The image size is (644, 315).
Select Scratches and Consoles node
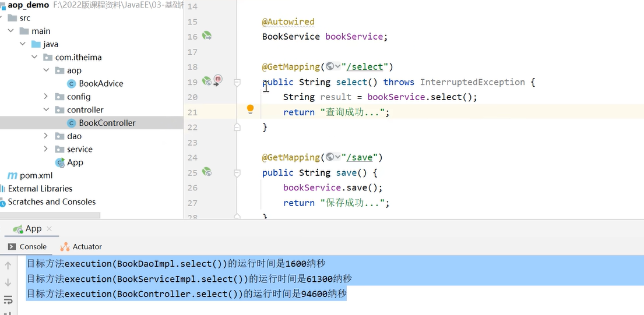pyautogui.click(x=52, y=202)
